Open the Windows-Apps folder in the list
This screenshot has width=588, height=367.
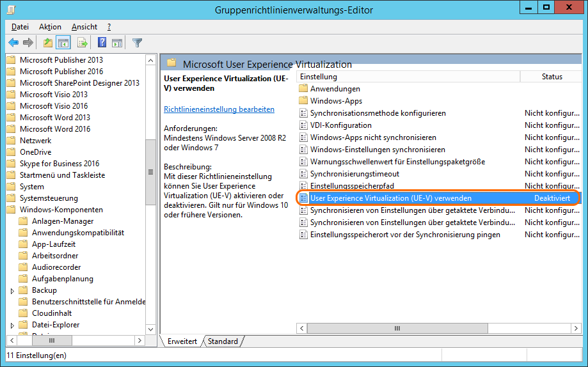point(336,101)
